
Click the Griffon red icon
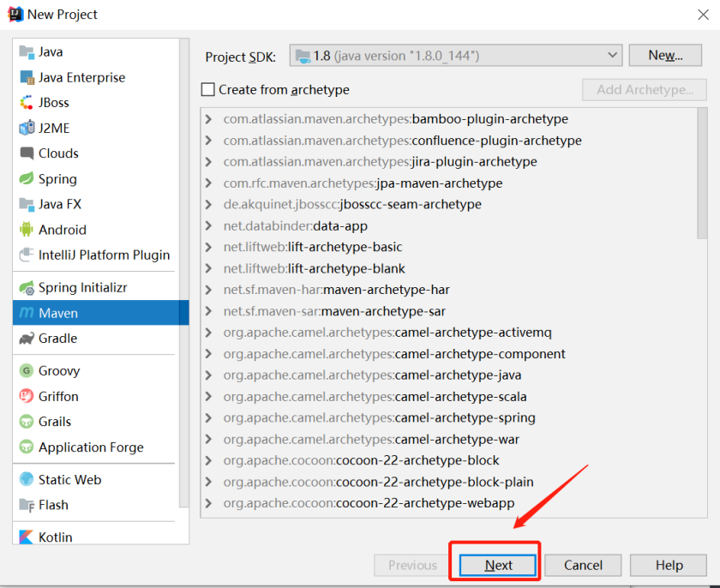[27, 396]
